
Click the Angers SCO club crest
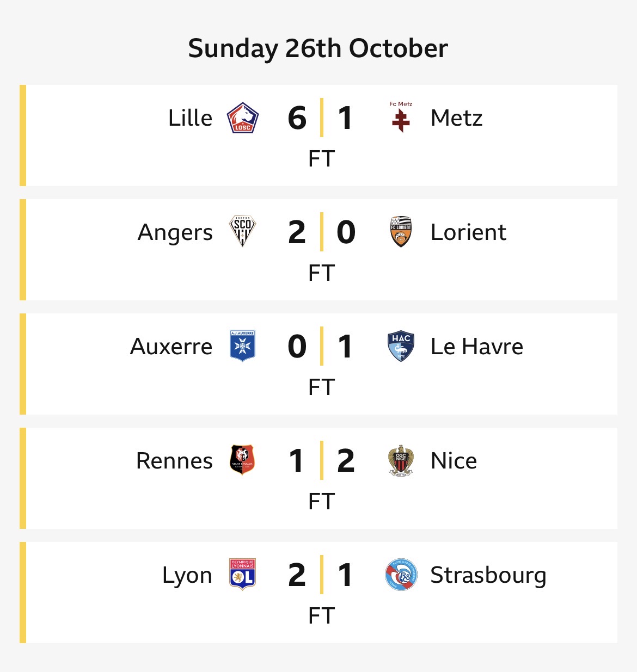click(242, 232)
